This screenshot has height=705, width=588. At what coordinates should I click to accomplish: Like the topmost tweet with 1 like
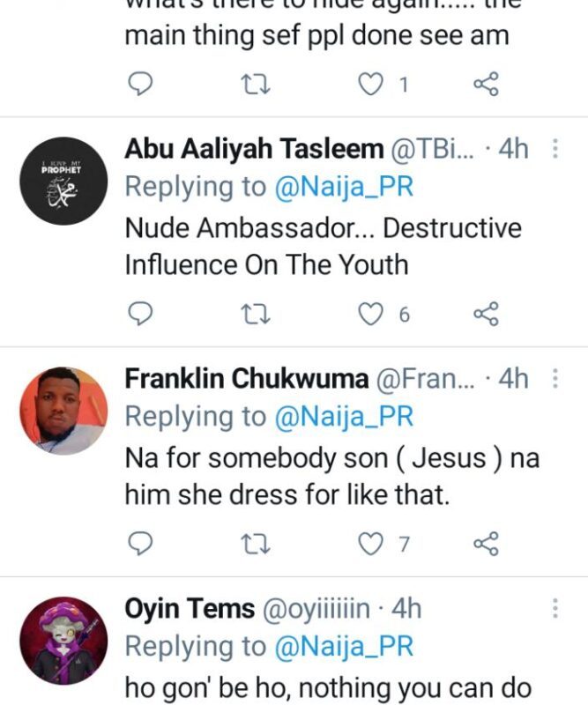click(x=371, y=84)
